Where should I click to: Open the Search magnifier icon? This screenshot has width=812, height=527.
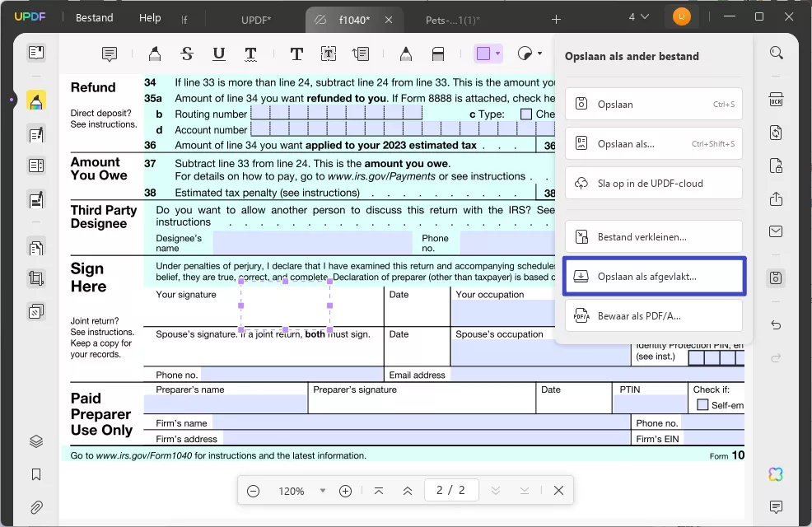tap(776, 53)
